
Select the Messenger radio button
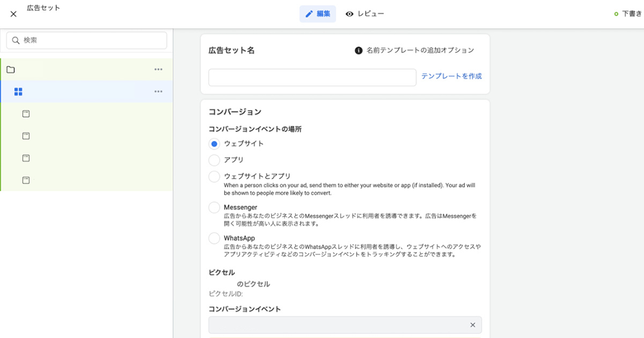click(214, 207)
